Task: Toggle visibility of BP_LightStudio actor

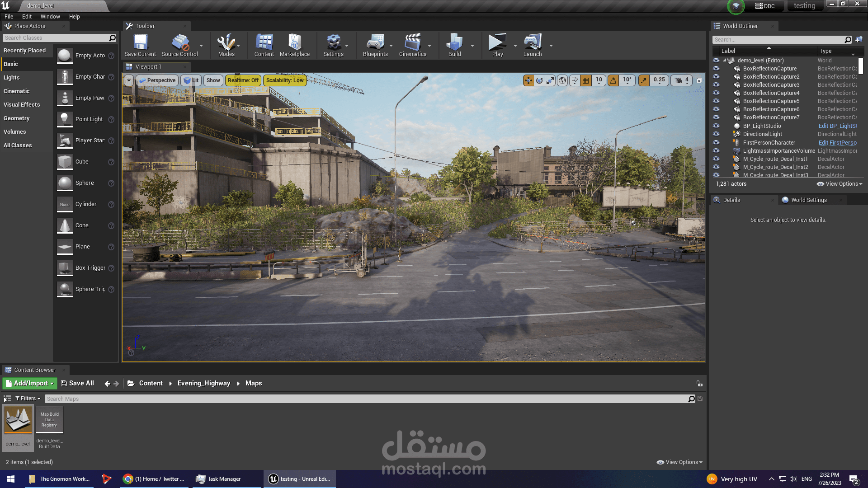Action: tap(716, 126)
